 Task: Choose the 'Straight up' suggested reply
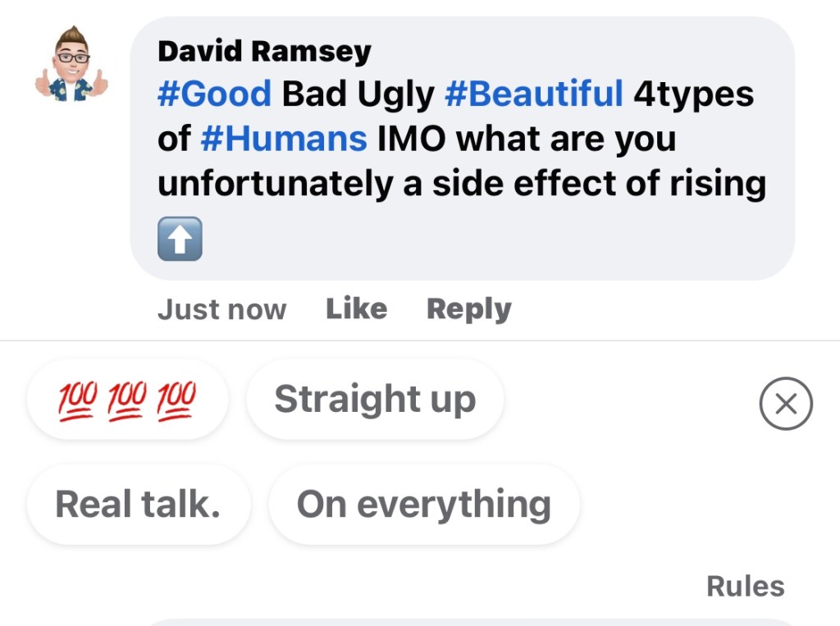[x=375, y=400]
